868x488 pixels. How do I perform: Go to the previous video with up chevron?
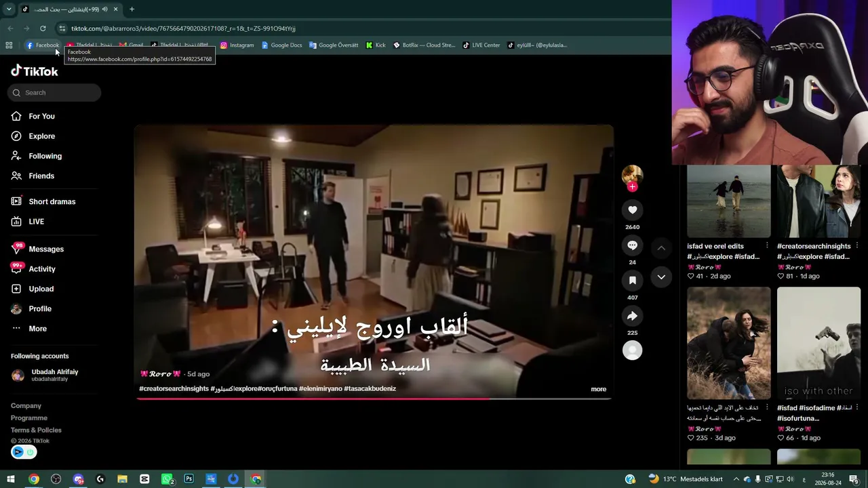click(x=661, y=248)
